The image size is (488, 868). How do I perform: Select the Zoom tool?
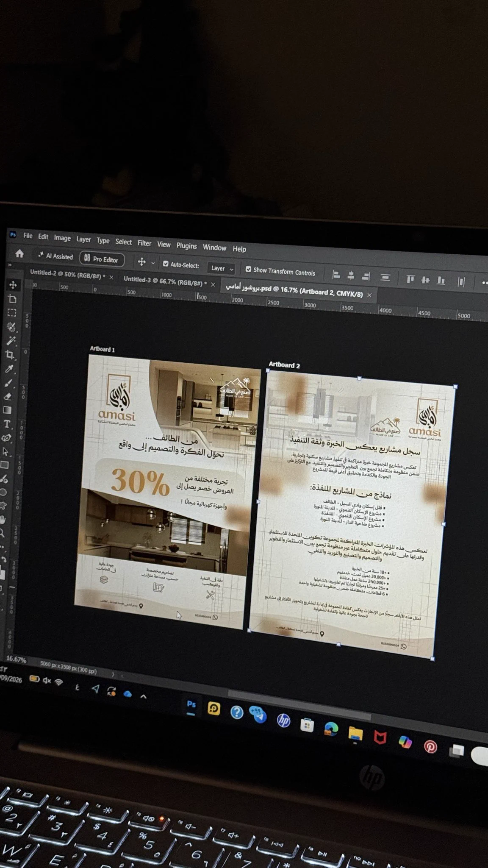click(x=2, y=533)
